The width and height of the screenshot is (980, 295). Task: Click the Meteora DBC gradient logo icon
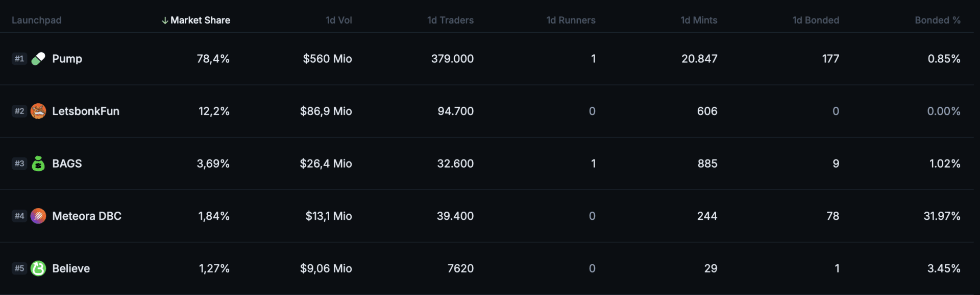click(x=38, y=216)
